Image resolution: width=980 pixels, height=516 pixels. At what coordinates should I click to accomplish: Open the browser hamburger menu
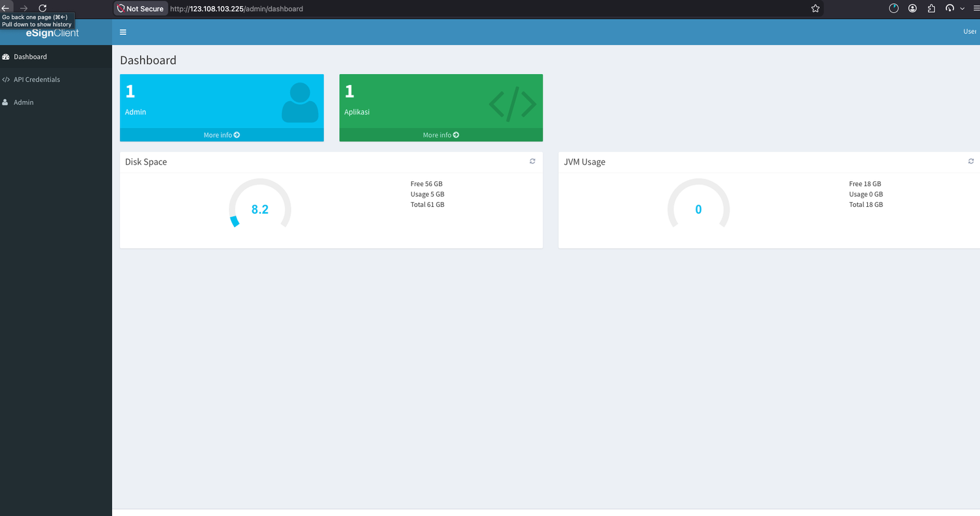click(x=976, y=9)
